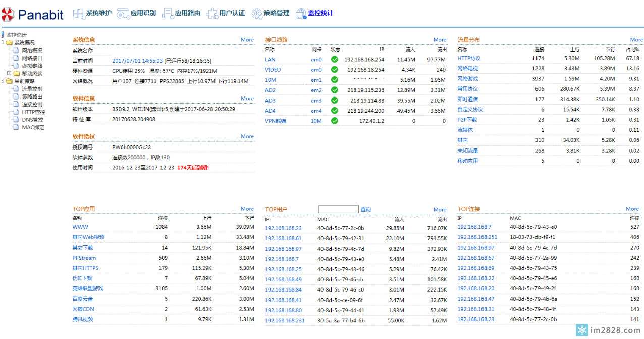This screenshot has height=339, width=644.
Task: Click the Panabit logo
Action: pyautogui.click(x=33, y=14)
